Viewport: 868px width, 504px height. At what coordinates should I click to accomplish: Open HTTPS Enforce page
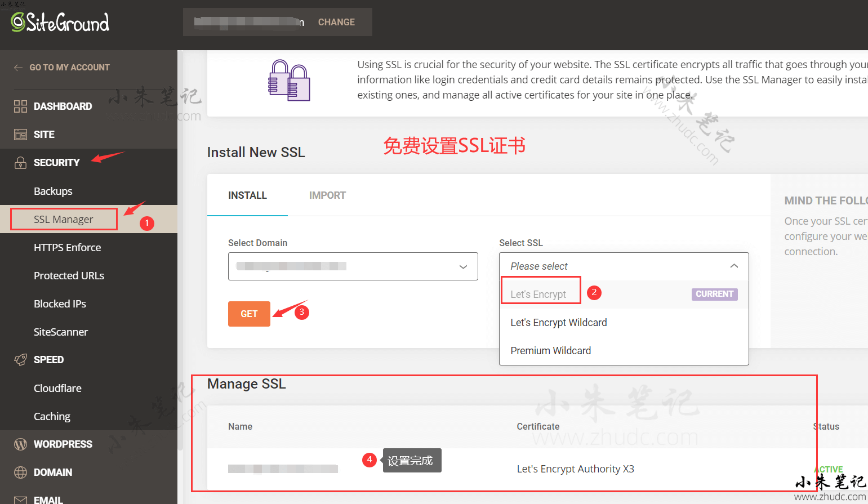click(67, 248)
